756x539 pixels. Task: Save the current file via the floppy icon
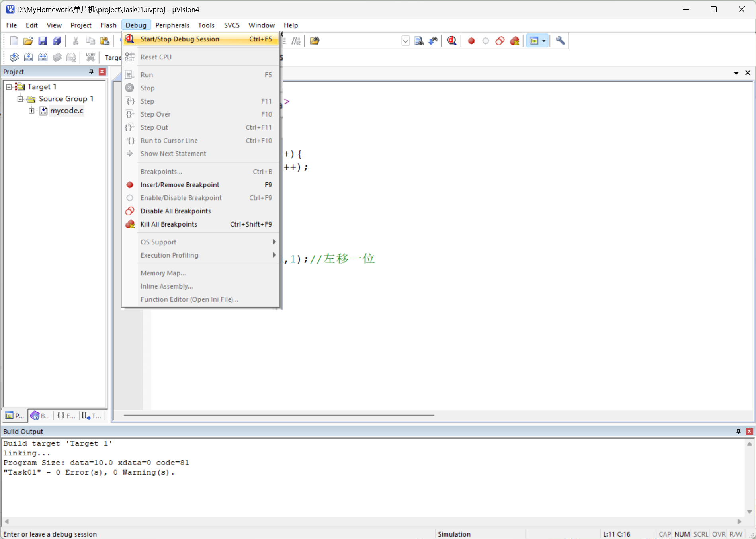click(43, 41)
